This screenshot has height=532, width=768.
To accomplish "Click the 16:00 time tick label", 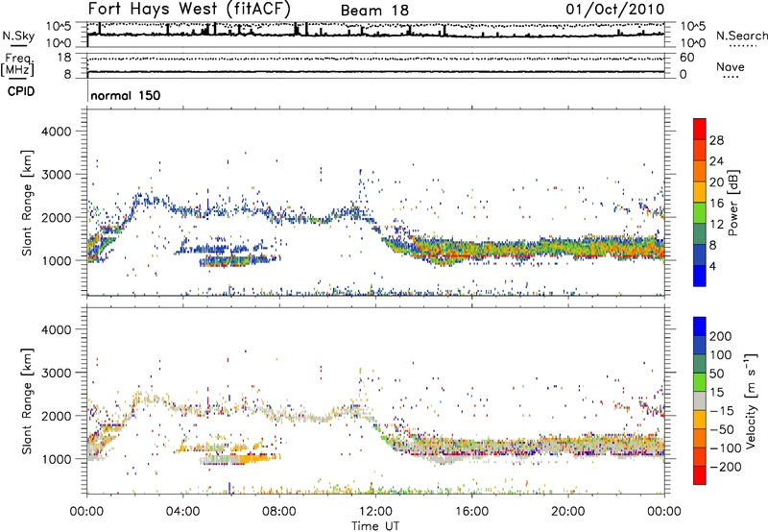I will coord(471,512).
